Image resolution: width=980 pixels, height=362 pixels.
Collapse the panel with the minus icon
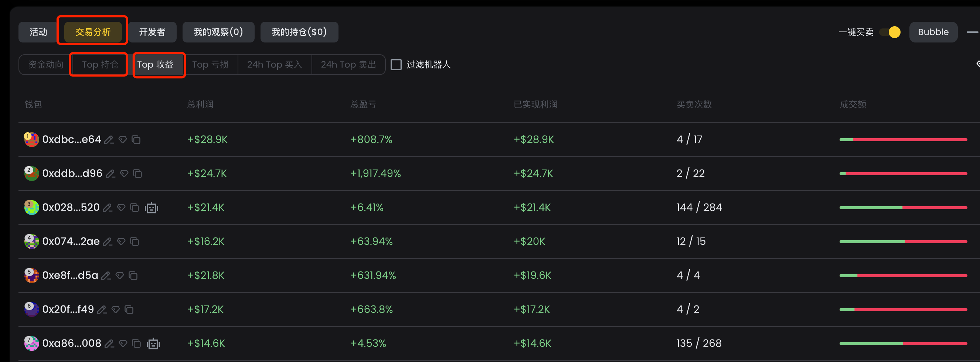(x=972, y=33)
